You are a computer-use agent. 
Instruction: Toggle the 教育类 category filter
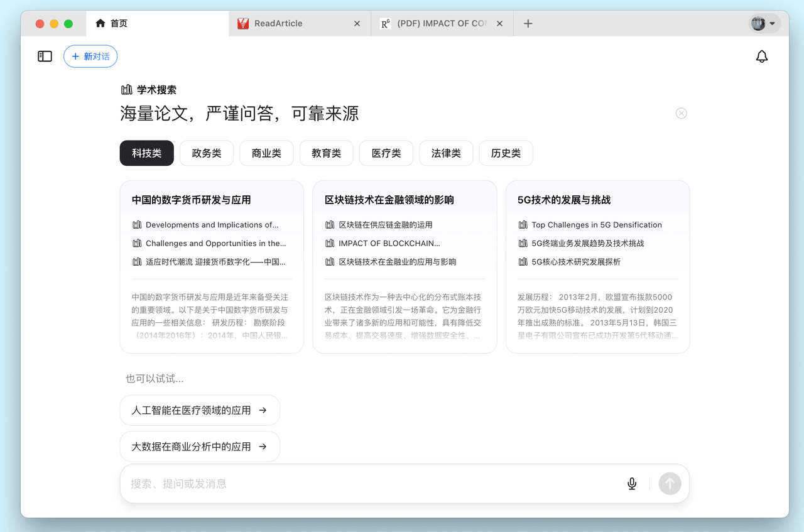coord(326,153)
